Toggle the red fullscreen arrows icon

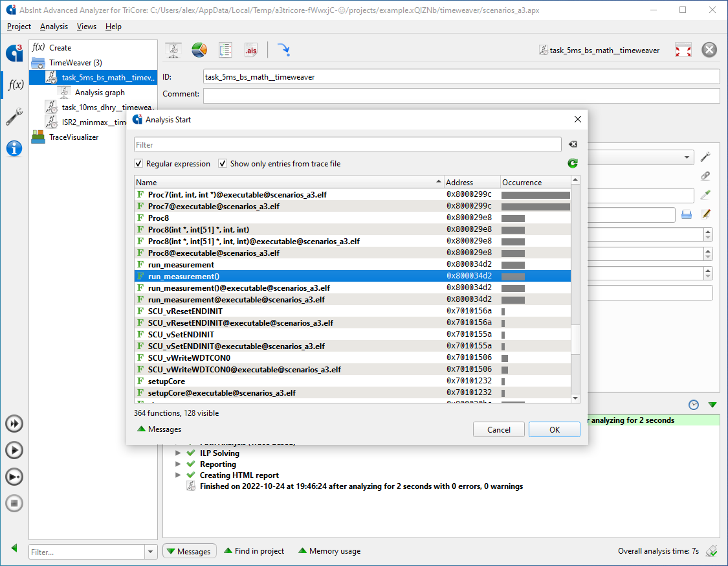[683, 50]
